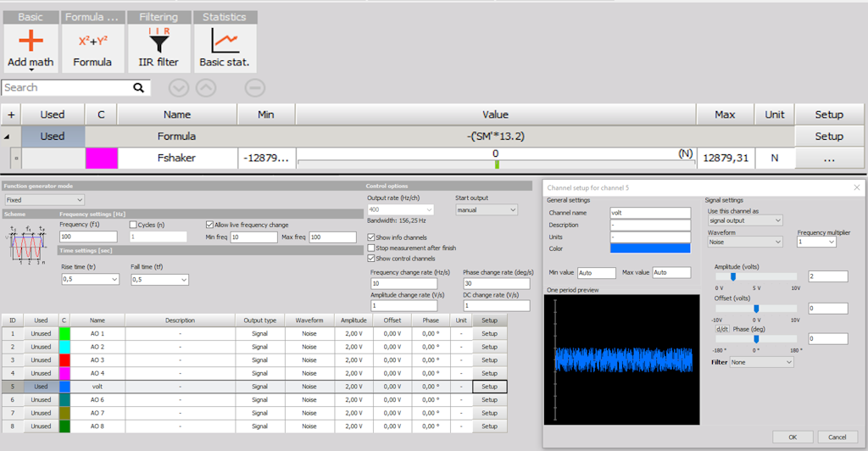This screenshot has width=868, height=451.
Task: Click the search magnifier icon
Action: [138, 87]
